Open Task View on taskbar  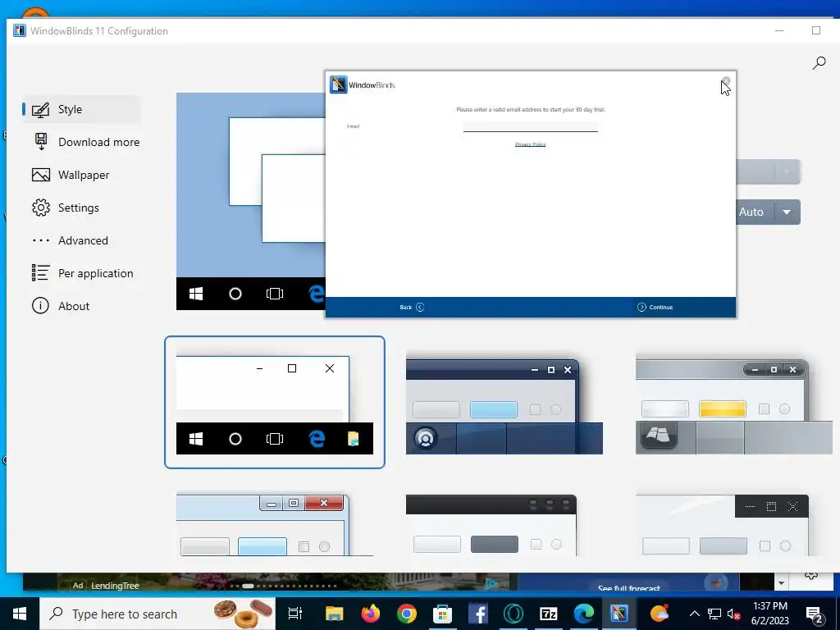click(295, 614)
